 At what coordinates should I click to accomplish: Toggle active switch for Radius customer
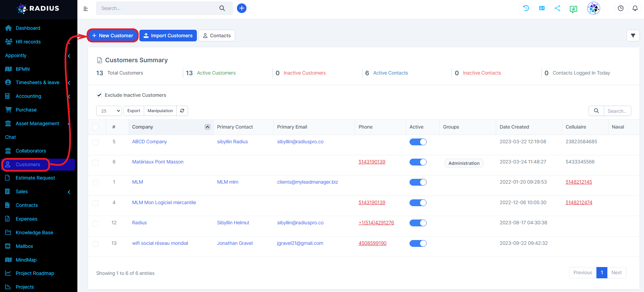click(418, 223)
